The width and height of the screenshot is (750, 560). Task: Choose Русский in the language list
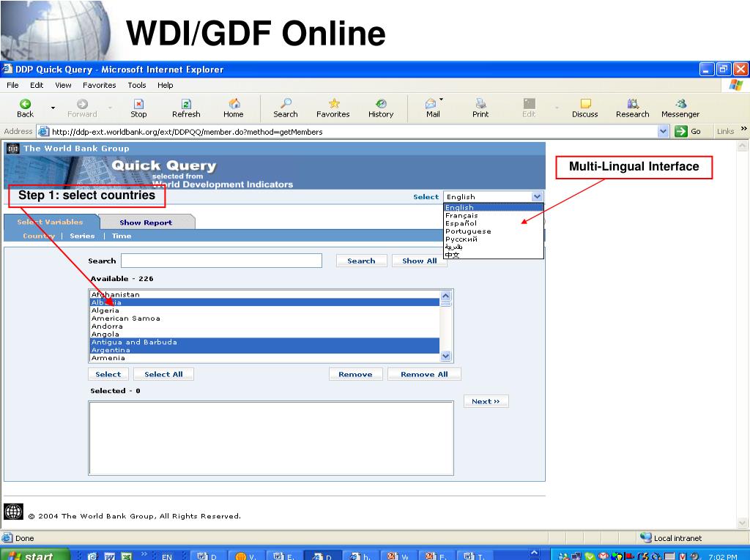coord(494,239)
